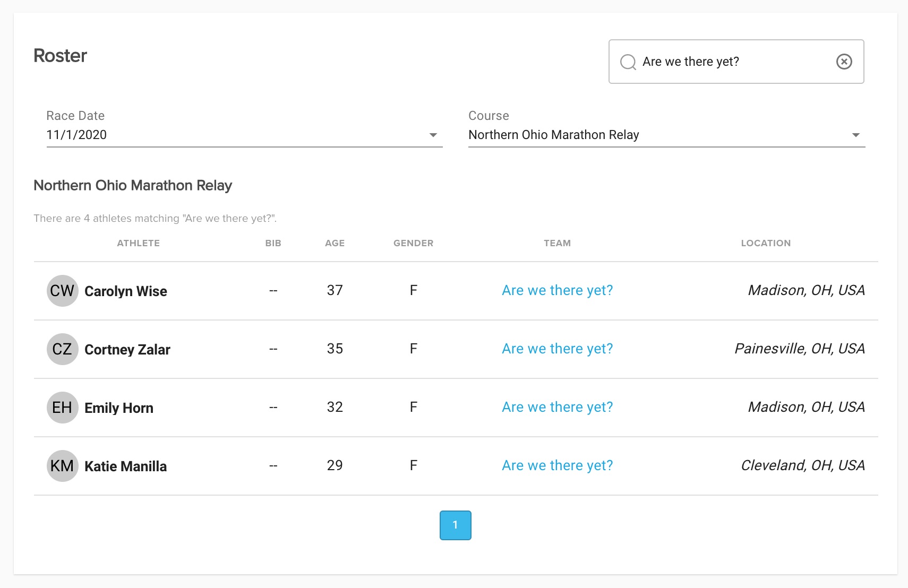The width and height of the screenshot is (908, 588).
Task: Open athlete Emily Horn
Action: (x=119, y=408)
